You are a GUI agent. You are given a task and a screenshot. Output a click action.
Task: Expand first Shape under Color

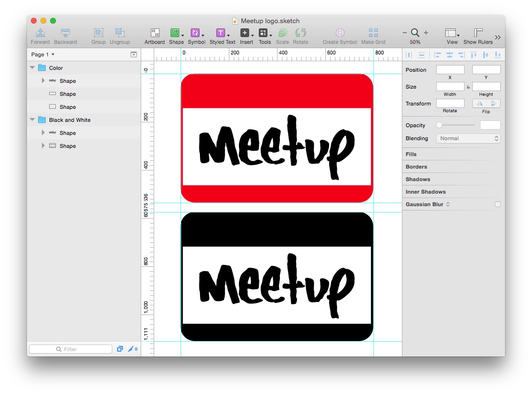(x=43, y=81)
